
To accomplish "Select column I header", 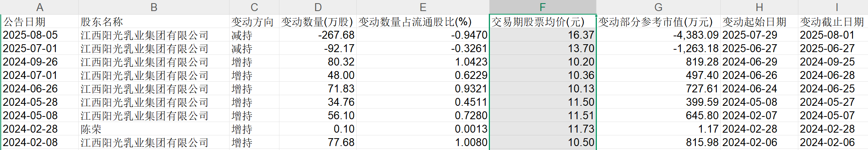I will 833,7.
